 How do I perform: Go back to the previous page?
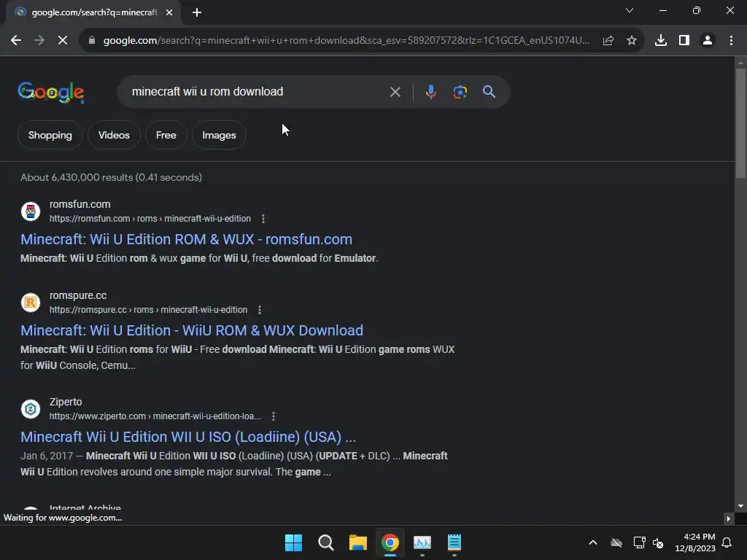pyautogui.click(x=16, y=41)
